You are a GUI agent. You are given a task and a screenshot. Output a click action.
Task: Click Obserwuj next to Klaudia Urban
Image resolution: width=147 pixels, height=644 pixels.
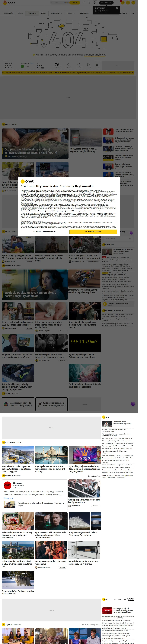tap(96, 506)
